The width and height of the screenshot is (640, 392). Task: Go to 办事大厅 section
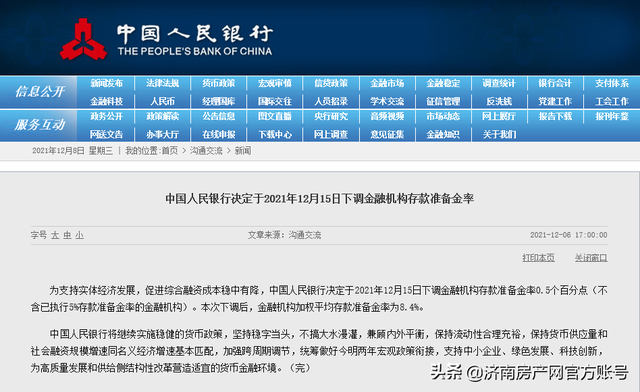[162, 134]
